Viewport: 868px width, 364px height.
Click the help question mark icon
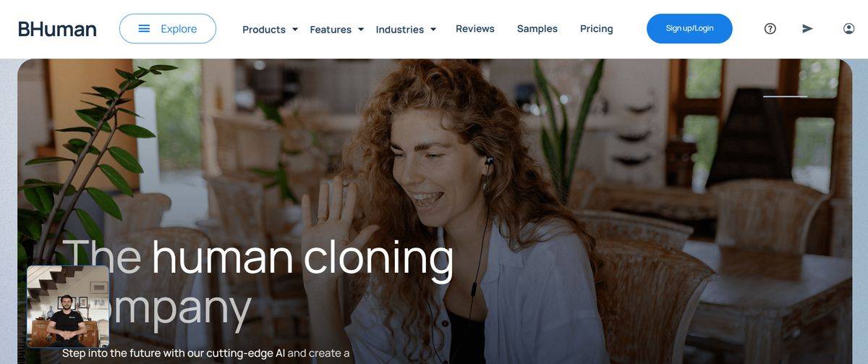[x=770, y=29]
